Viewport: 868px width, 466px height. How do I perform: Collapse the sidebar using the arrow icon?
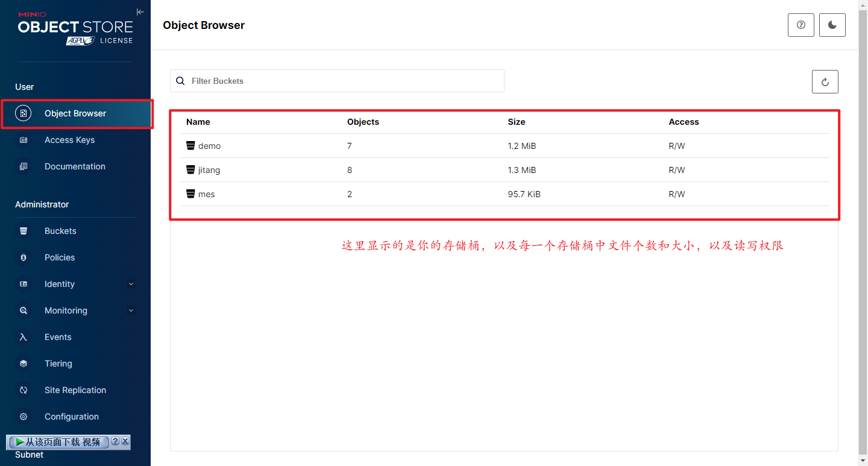(140, 12)
